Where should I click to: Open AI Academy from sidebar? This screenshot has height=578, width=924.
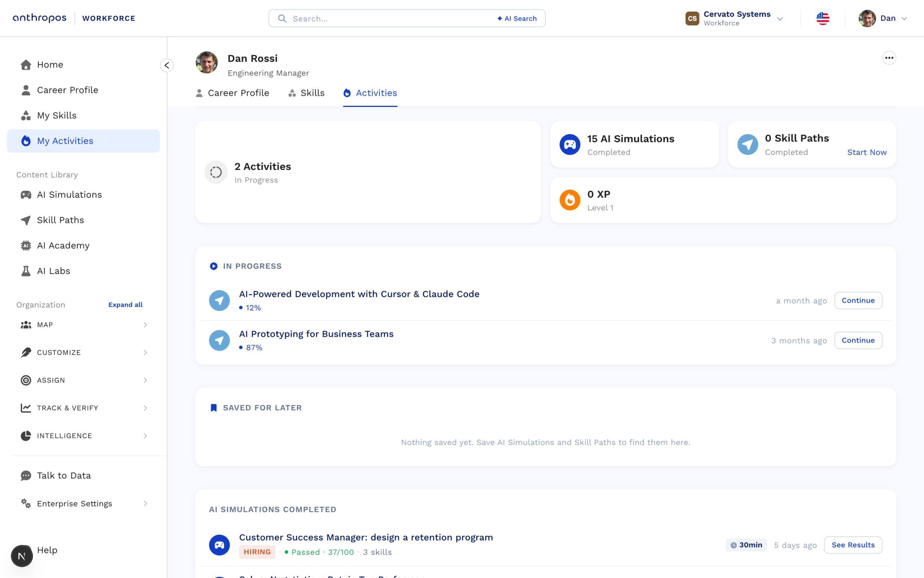(83, 245)
